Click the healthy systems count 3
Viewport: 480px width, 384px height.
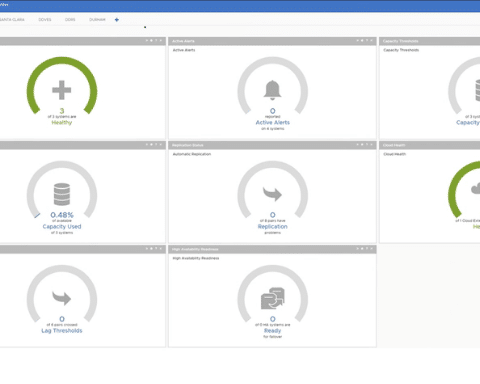(62, 111)
